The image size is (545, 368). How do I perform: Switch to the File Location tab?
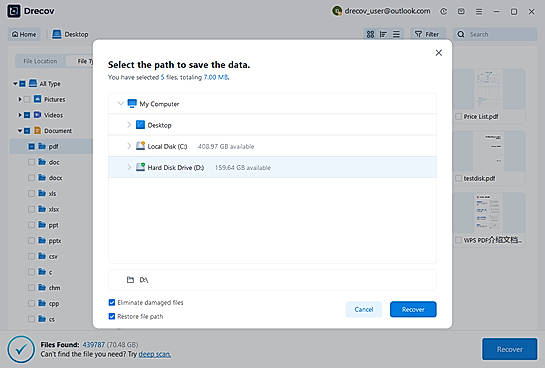click(x=40, y=61)
